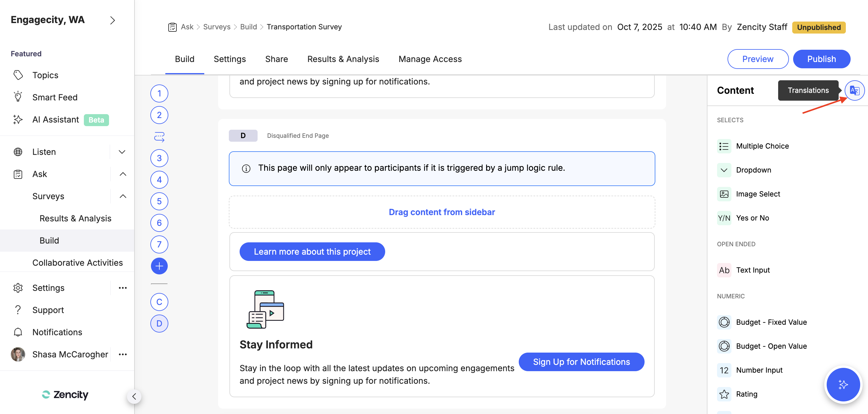The image size is (868, 414).
Task: Open the floating AI assistant sparkle button
Action: point(843,384)
